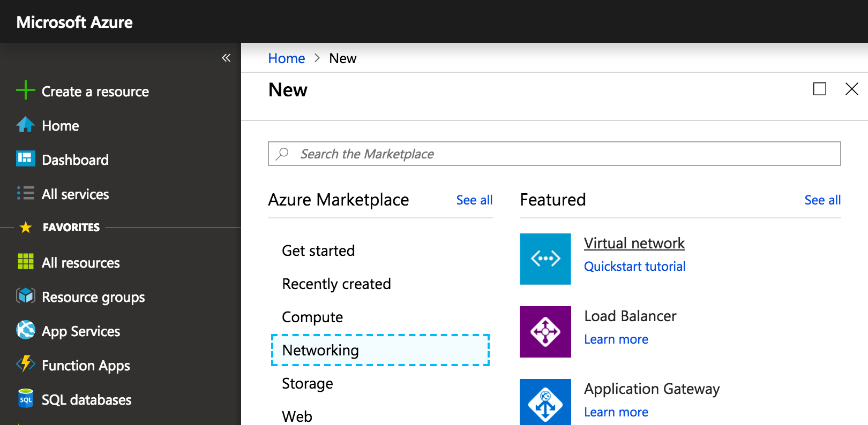Maximize the New blade with square icon
The image size is (868, 425).
click(819, 89)
